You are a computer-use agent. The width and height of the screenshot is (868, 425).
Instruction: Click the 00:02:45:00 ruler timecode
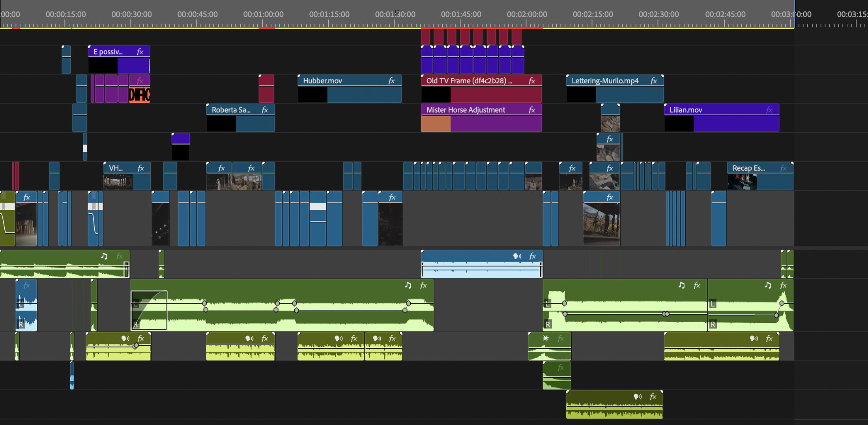tap(726, 15)
